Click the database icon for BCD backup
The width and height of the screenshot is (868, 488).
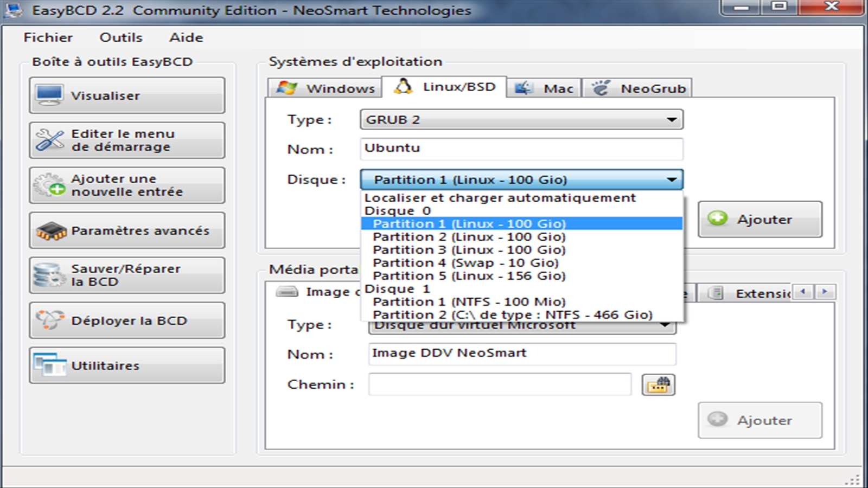49,275
